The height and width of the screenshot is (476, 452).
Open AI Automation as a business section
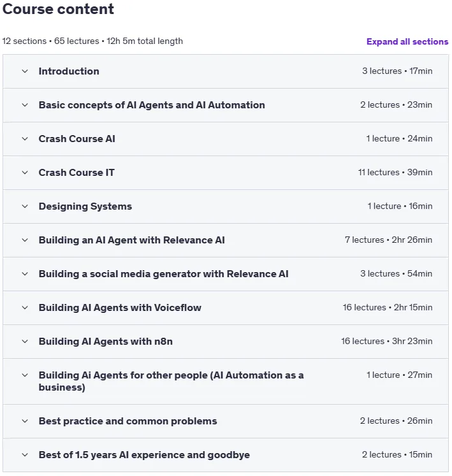[171, 381]
